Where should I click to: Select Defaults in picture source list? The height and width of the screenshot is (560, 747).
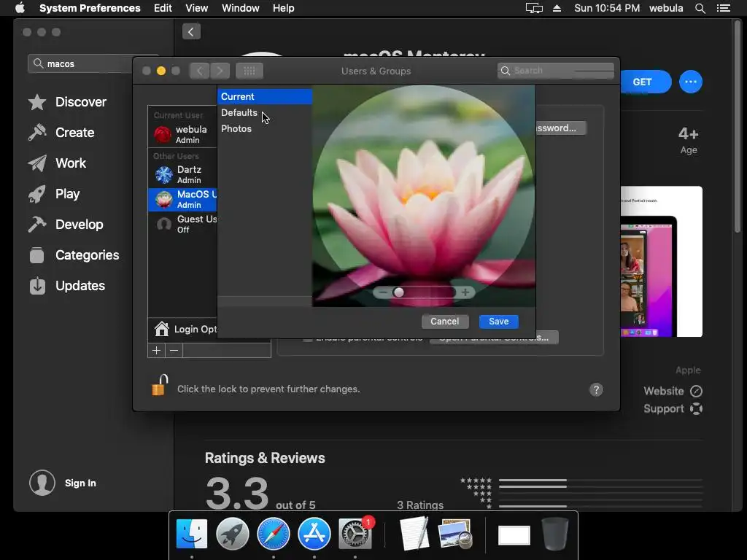pos(264,112)
